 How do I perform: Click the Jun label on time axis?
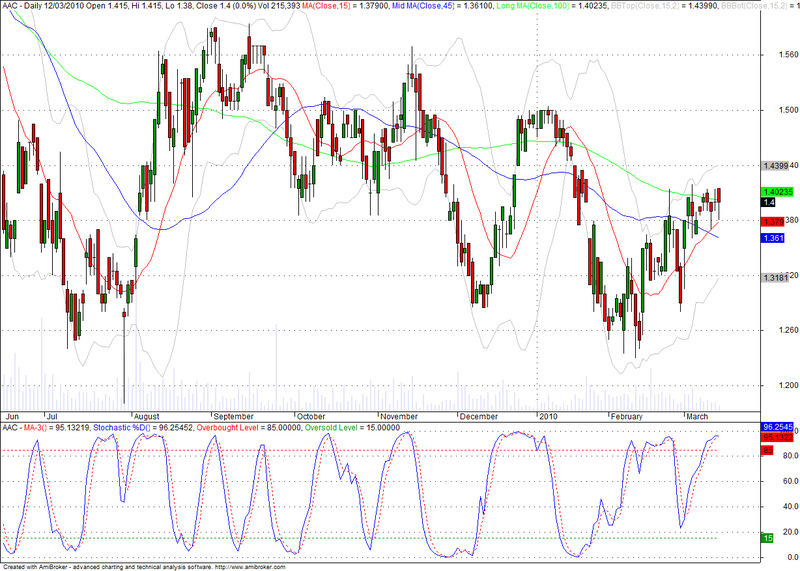click(10, 416)
